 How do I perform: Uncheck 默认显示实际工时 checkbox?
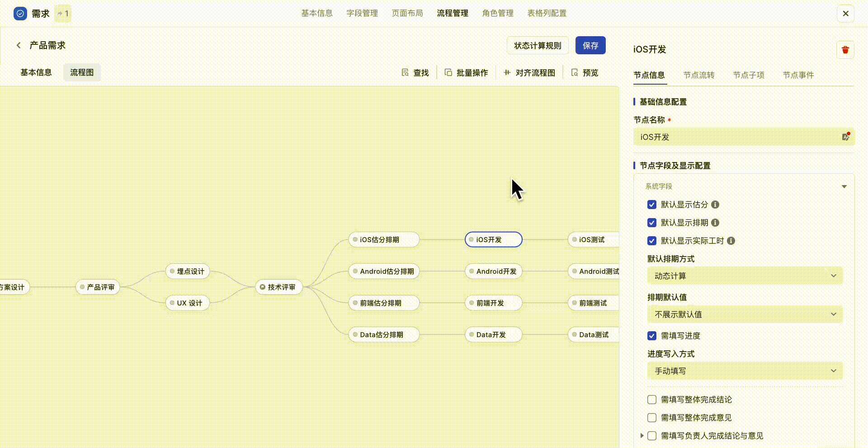click(652, 241)
